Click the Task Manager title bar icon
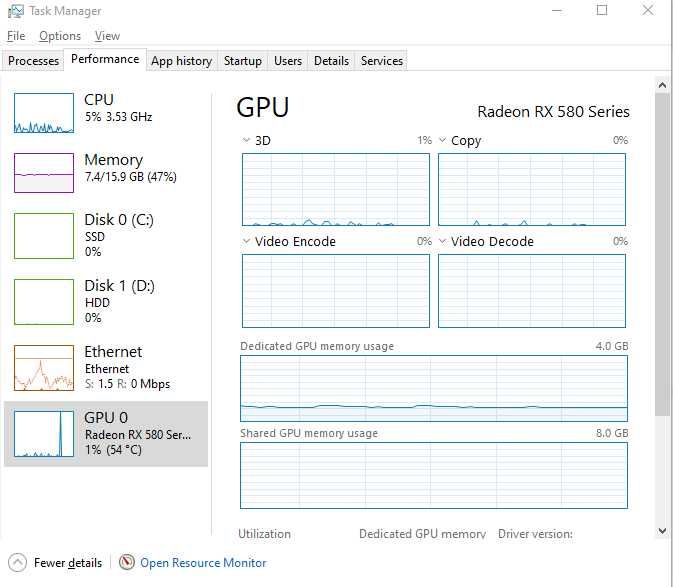Image resolution: width=673 pixels, height=587 pixels. [15, 11]
